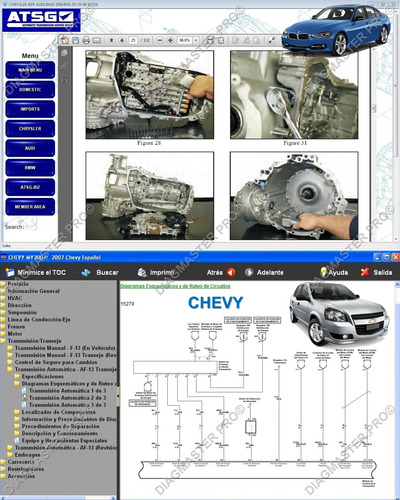Open Procedimientos de Reparación folder
The height and width of the screenshot is (500, 400).
(57, 426)
